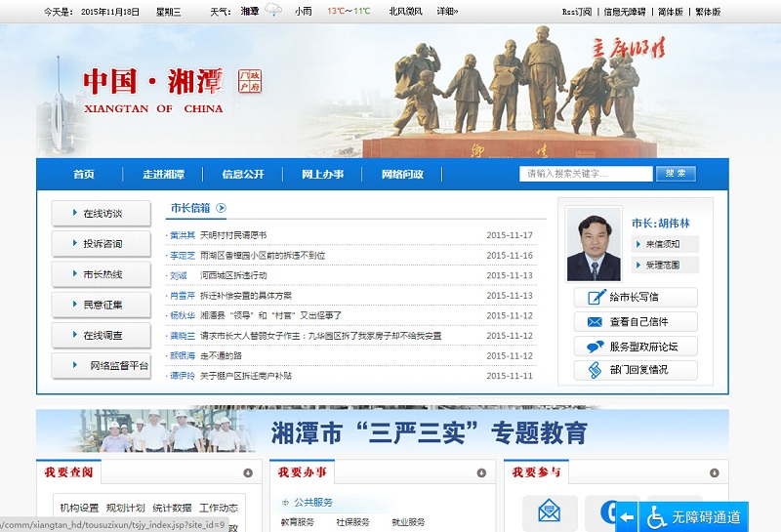Image resolution: width=781 pixels, height=532 pixels.
Task: Expand the 我要查阅 panel down arrow
Action: pyautogui.click(x=248, y=473)
